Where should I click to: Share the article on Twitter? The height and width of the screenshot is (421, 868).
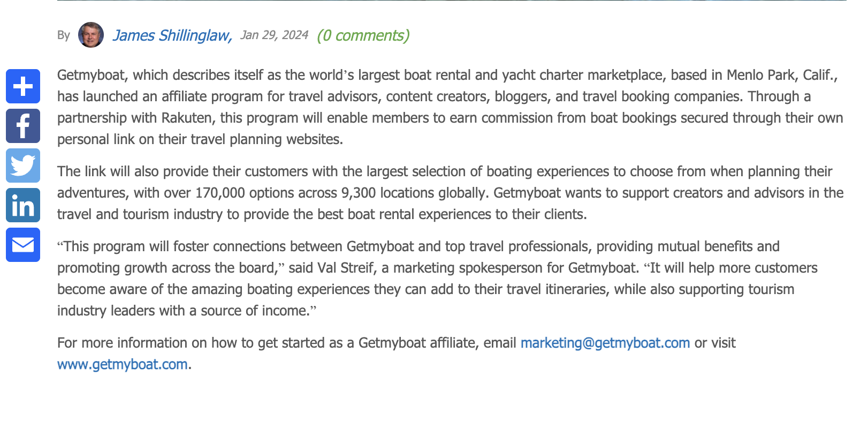pyautogui.click(x=23, y=166)
